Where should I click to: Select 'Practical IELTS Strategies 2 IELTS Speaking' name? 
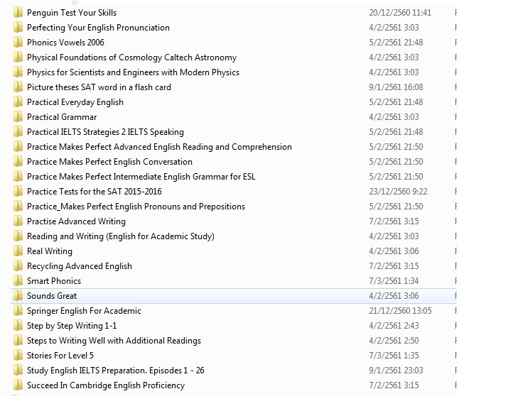pyautogui.click(x=105, y=132)
